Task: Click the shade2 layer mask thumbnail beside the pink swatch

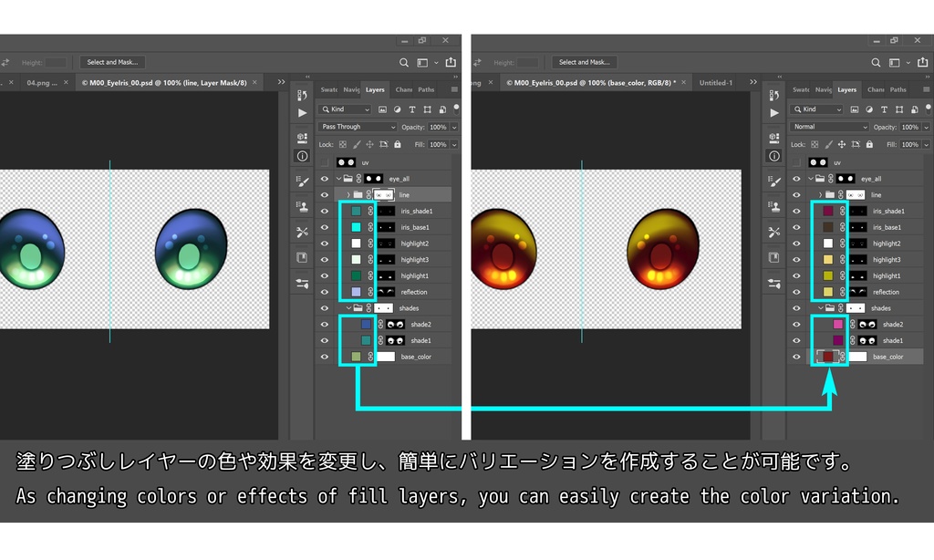Action: pos(868,324)
